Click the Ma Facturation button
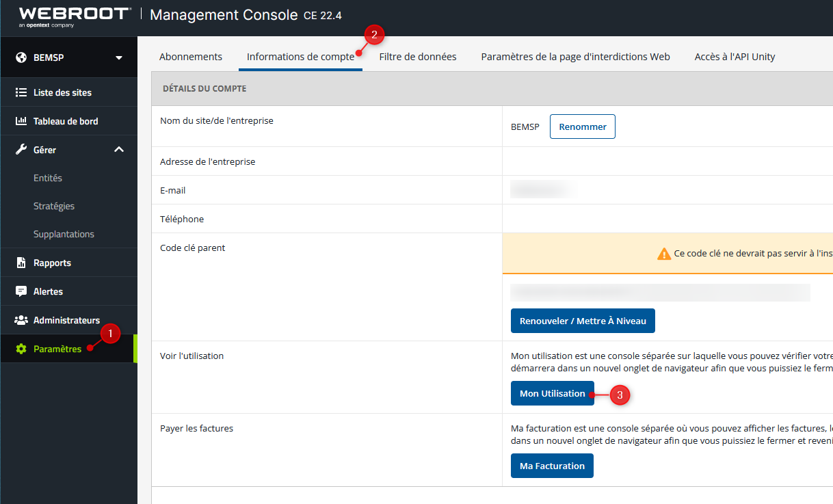 552,466
